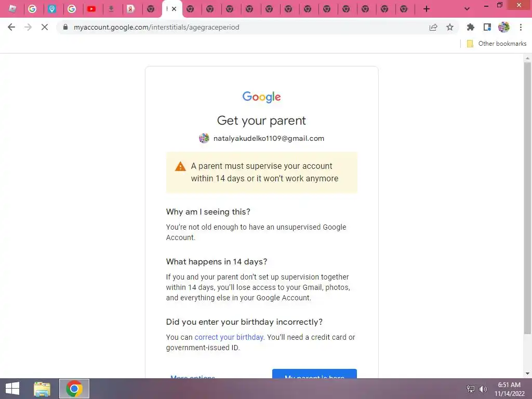The height and width of the screenshot is (399, 532).
Task: Click the 'Get your parent' heading
Action: tap(262, 121)
